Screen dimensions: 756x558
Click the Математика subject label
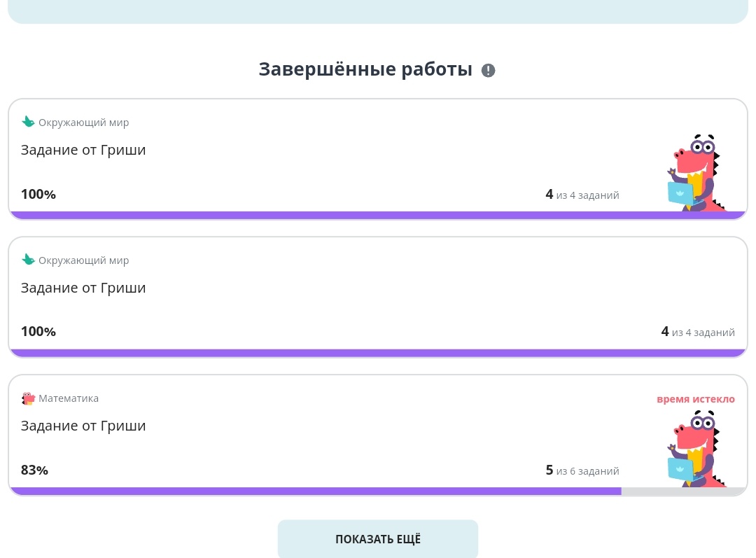69,398
